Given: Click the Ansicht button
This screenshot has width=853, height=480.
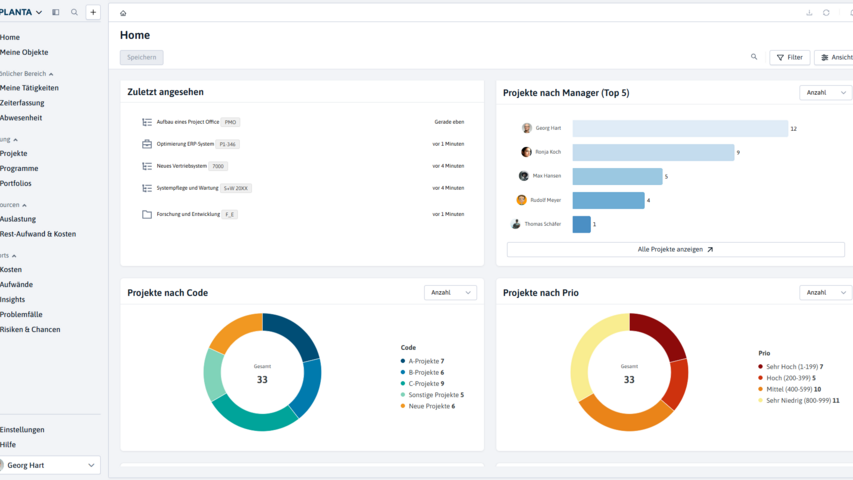Looking at the screenshot, I should click(x=835, y=57).
